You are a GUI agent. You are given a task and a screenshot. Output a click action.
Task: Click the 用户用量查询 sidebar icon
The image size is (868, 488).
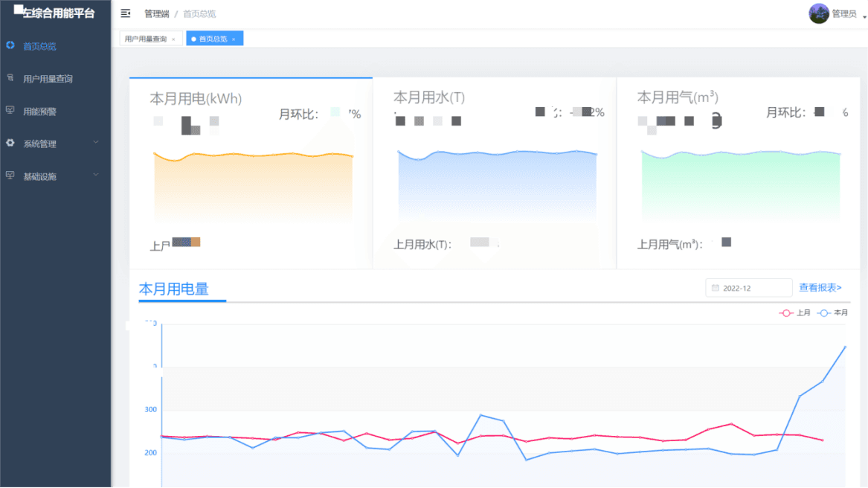10,77
